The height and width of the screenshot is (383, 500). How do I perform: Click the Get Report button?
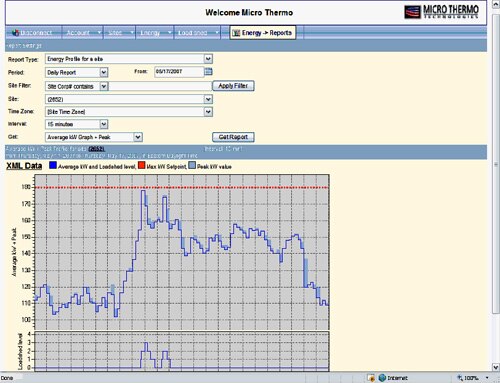pyautogui.click(x=233, y=137)
